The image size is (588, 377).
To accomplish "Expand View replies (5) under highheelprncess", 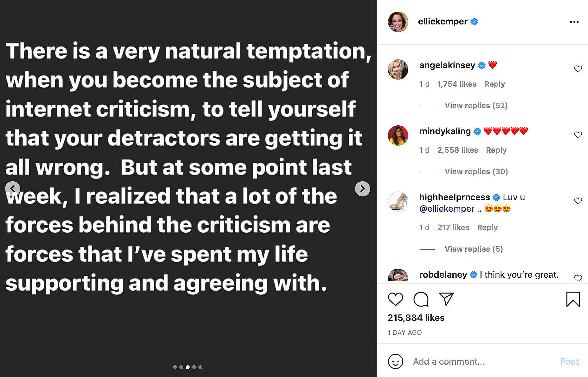I will point(474,249).
